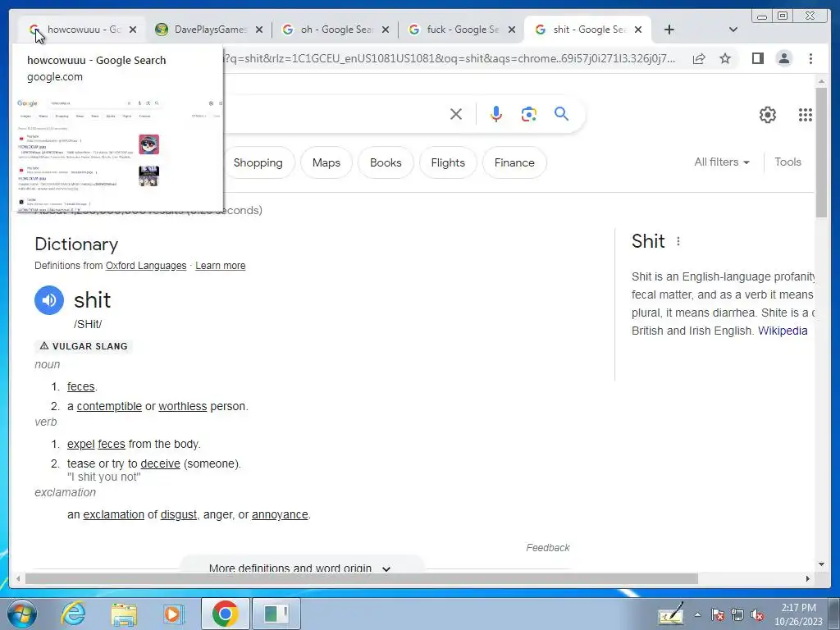Viewport: 840px width, 630px height.
Task: Click the blue search magnifier icon
Action: click(x=561, y=113)
